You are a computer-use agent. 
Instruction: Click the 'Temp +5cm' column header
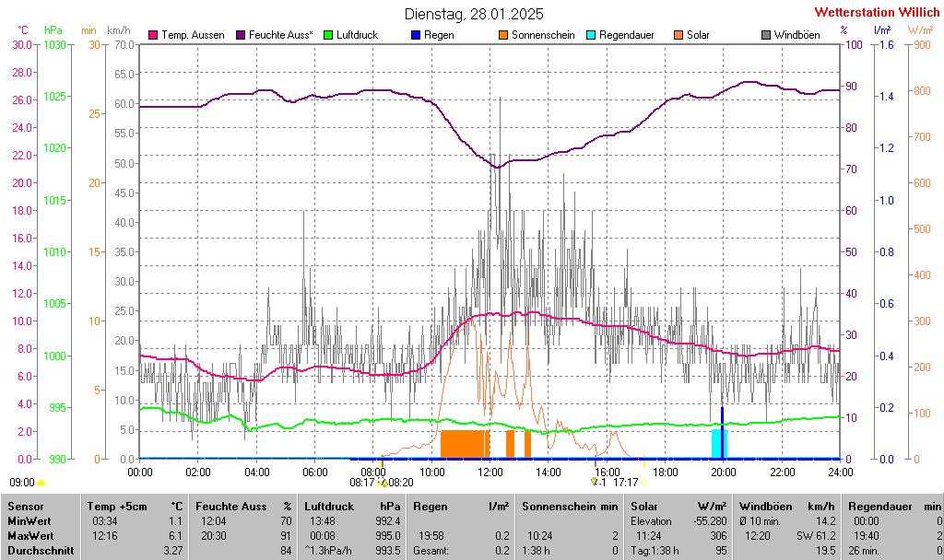pos(117,507)
